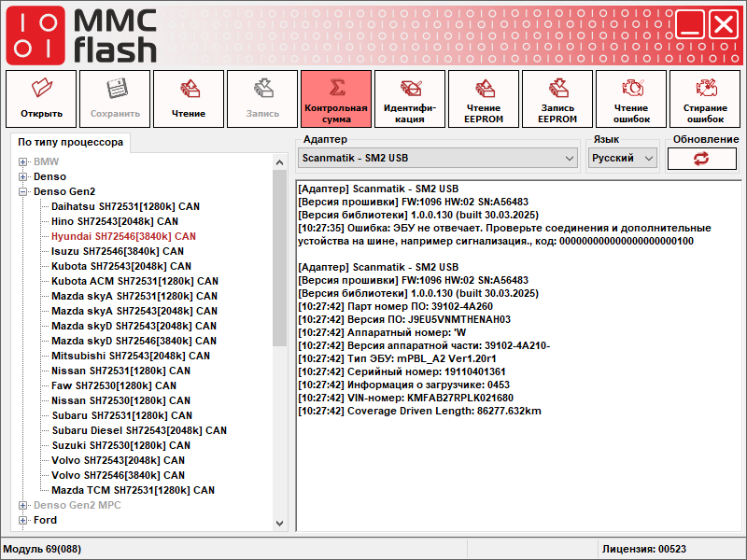The image size is (747, 560).
Task: Select Suzuki SH72530[1280k] CAN
Action: (x=120, y=446)
